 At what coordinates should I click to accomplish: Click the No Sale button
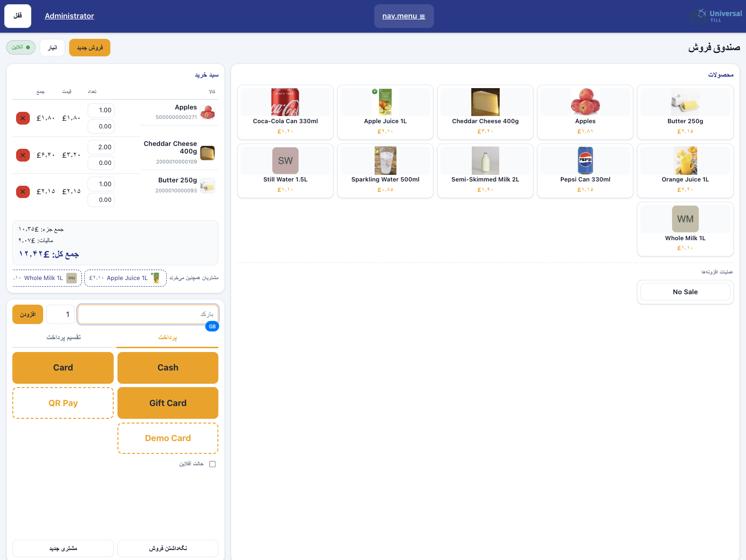pos(685,292)
